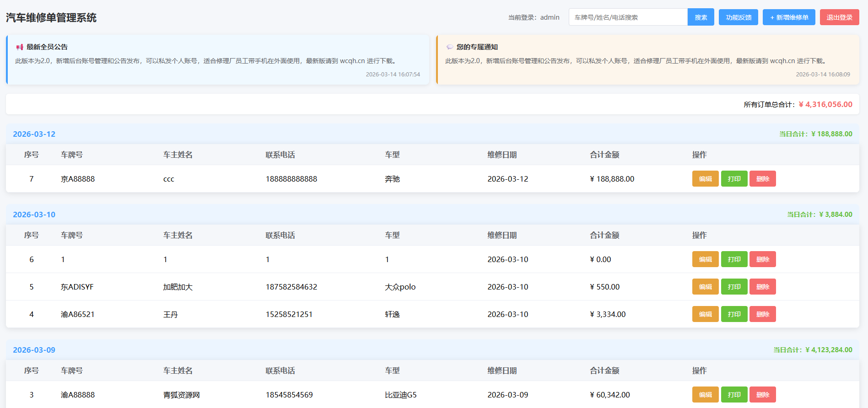Click amount ¥ 60,342.00

pyautogui.click(x=610, y=395)
